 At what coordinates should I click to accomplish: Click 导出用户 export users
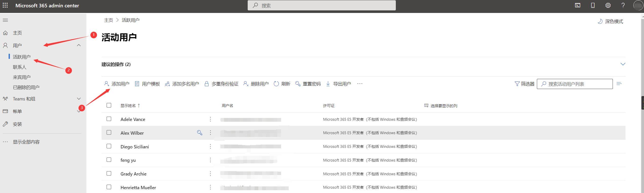tap(338, 84)
